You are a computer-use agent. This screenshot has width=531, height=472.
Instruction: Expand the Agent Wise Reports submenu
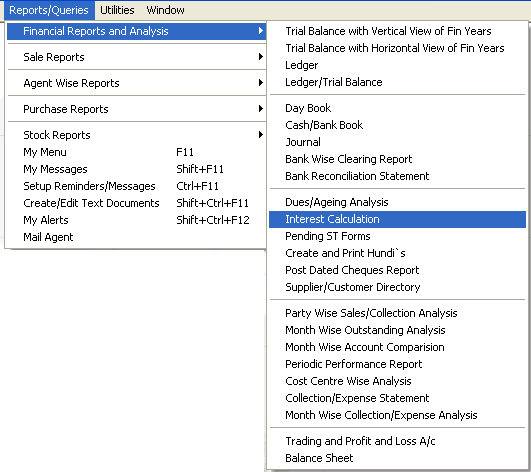tap(136, 83)
